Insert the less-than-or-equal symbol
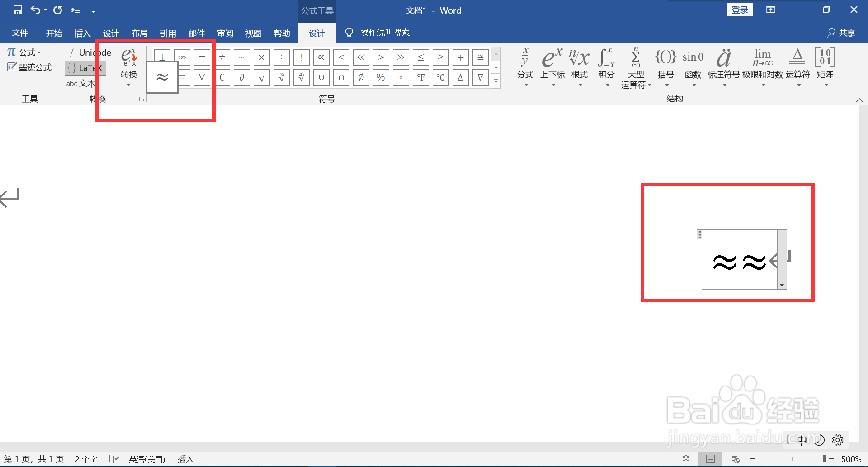Screen dimensions: 868x467 (x=421, y=57)
